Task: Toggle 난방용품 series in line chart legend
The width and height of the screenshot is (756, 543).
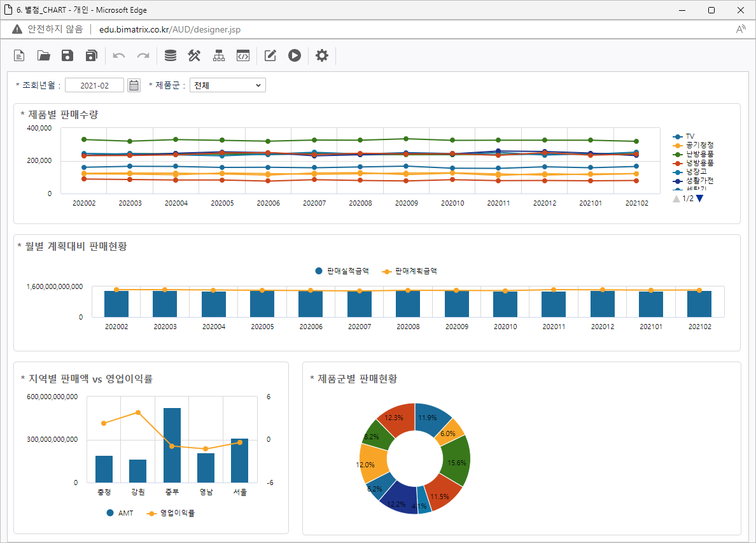Action: 699,154
